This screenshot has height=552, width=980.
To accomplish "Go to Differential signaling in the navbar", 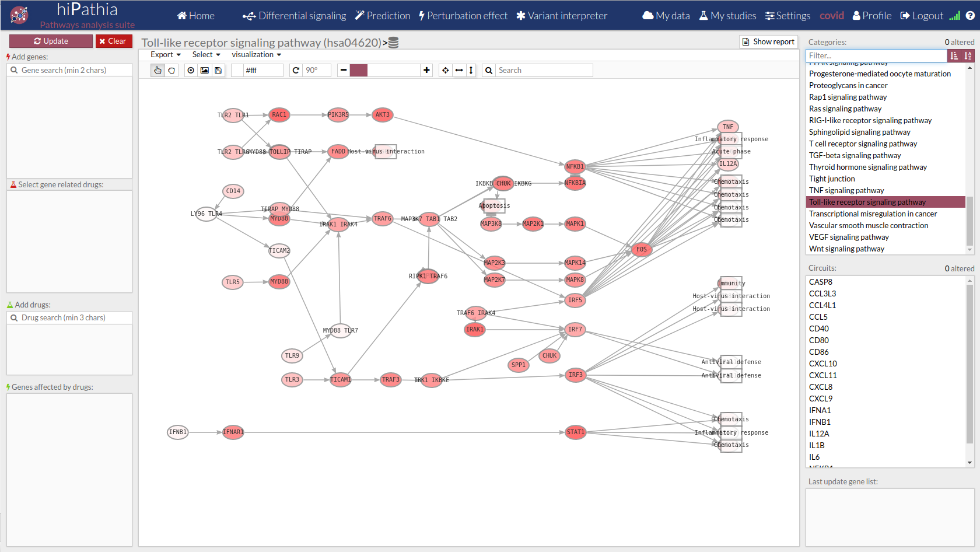I will [295, 16].
